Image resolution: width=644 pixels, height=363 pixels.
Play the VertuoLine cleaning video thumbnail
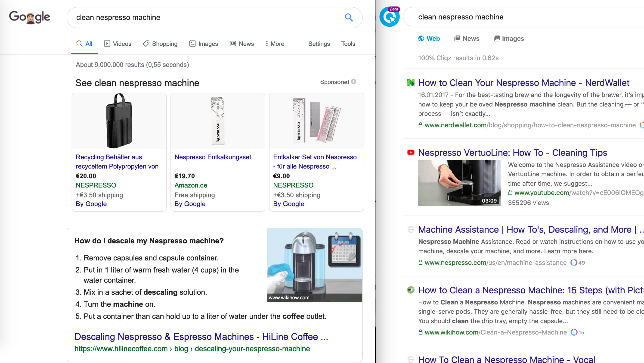(459, 183)
